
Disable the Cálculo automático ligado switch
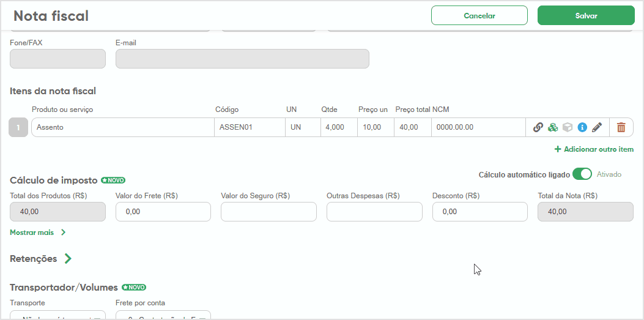pyautogui.click(x=582, y=174)
